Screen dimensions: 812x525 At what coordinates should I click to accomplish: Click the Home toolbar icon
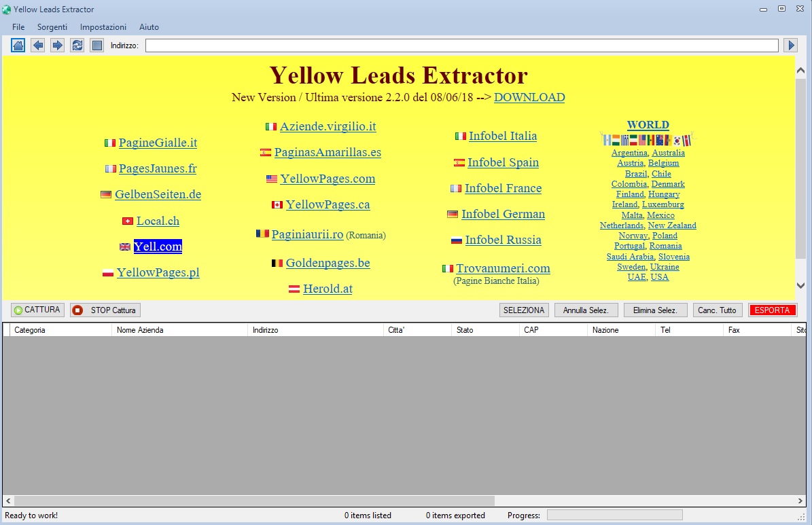(18, 46)
